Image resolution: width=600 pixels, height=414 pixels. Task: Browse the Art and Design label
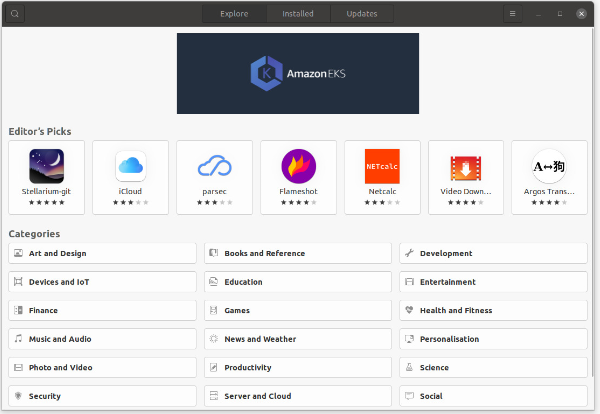pyautogui.click(x=57, y=253)
